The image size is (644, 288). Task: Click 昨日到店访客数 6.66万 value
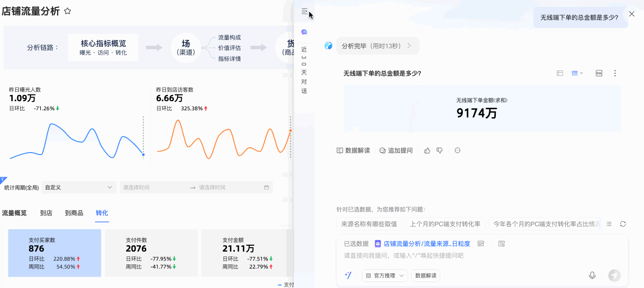(169, 98)
